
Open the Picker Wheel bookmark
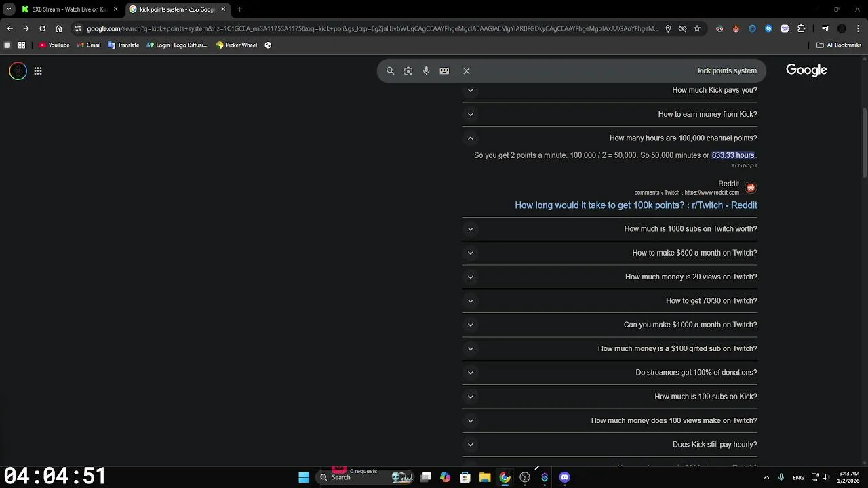pos(236,45)
